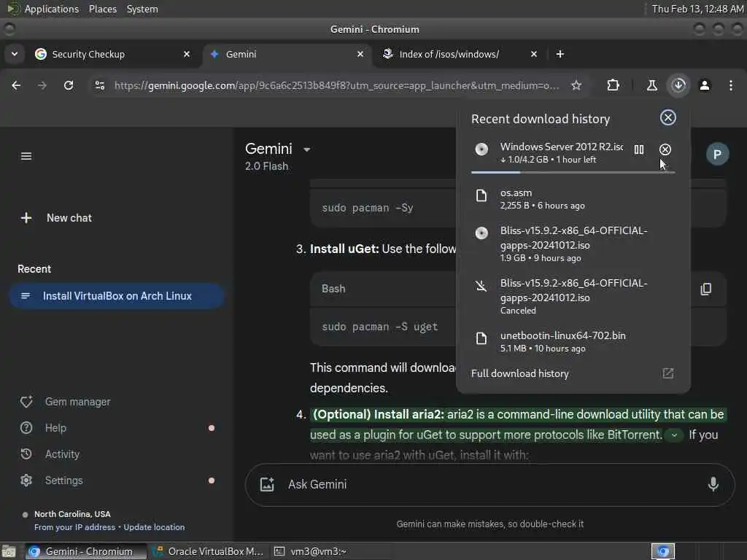
Task: Pause the Windows Server 2012 R2 download
Action: pos(638,149)
